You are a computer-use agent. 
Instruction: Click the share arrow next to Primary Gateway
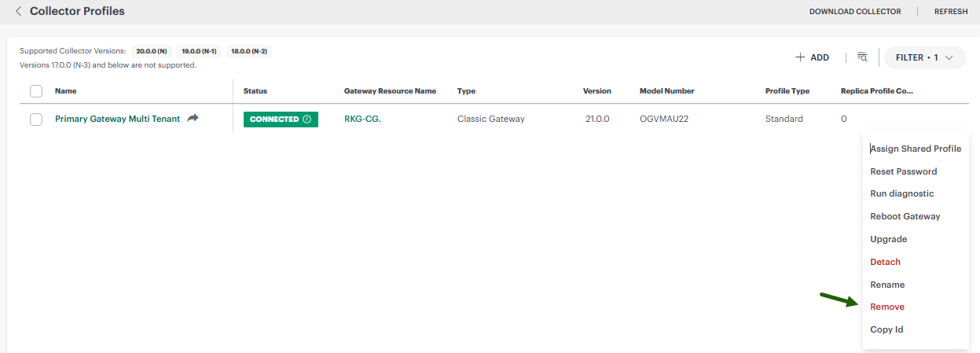point(193,118)
